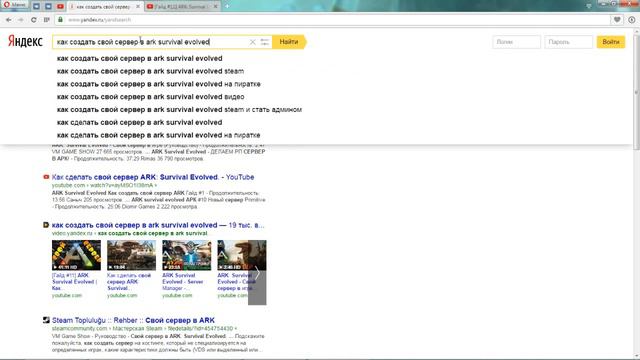Go back with the browser back arrow
The width and height of the screenshot is (640, 360).
tap(9, 20)
